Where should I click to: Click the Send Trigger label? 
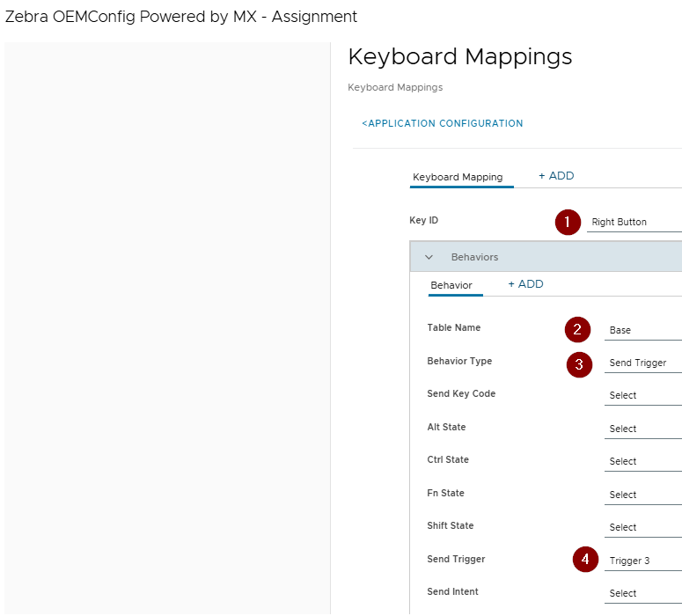456,560
